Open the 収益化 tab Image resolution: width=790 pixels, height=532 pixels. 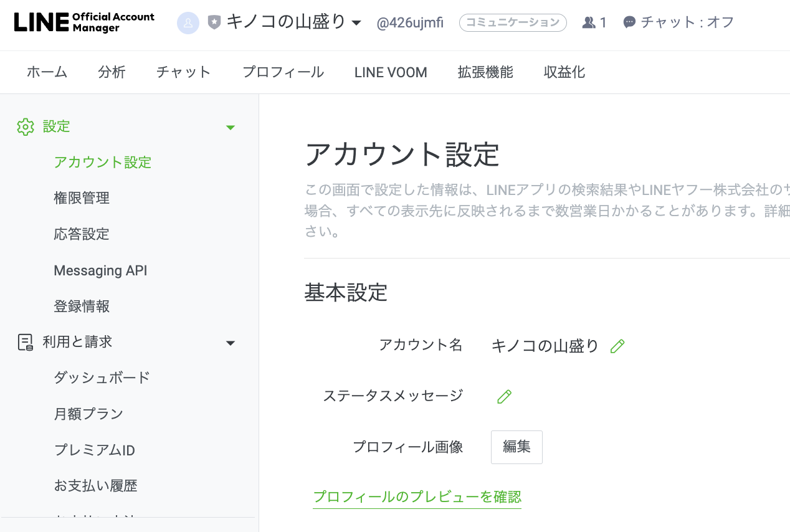click(x=564, y=72)
